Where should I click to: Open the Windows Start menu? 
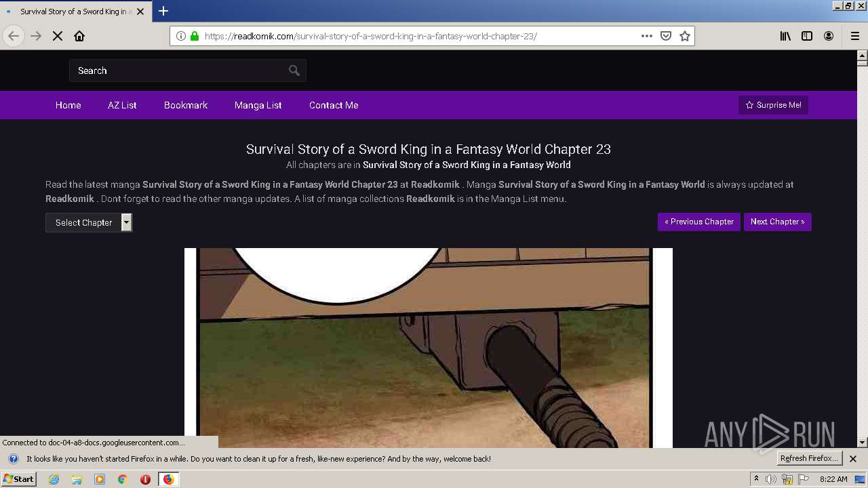pyautogui.click(x=18, y=479)
